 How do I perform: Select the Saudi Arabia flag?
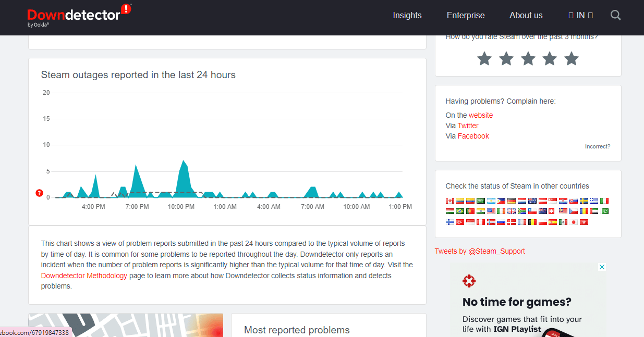pos(481,201)
